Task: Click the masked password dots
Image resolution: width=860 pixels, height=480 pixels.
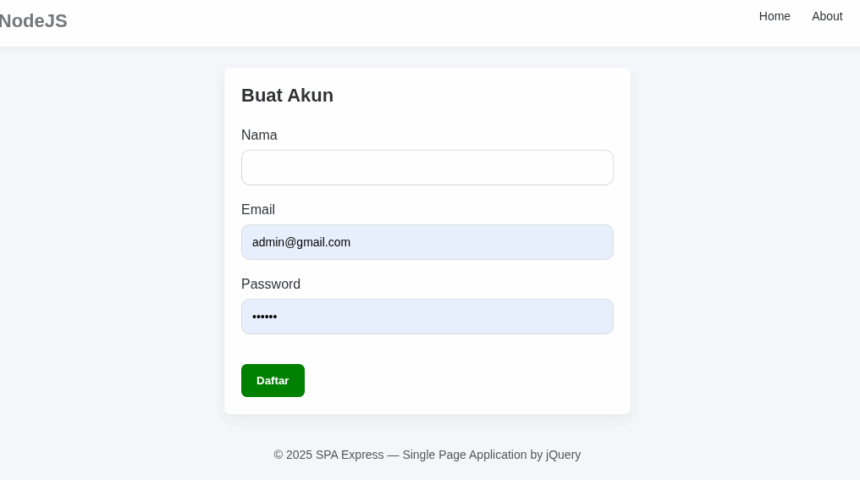Action: coord(264,317)
